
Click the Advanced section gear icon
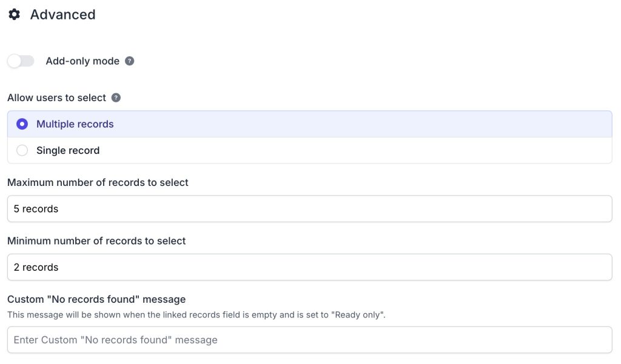point(14,15)
